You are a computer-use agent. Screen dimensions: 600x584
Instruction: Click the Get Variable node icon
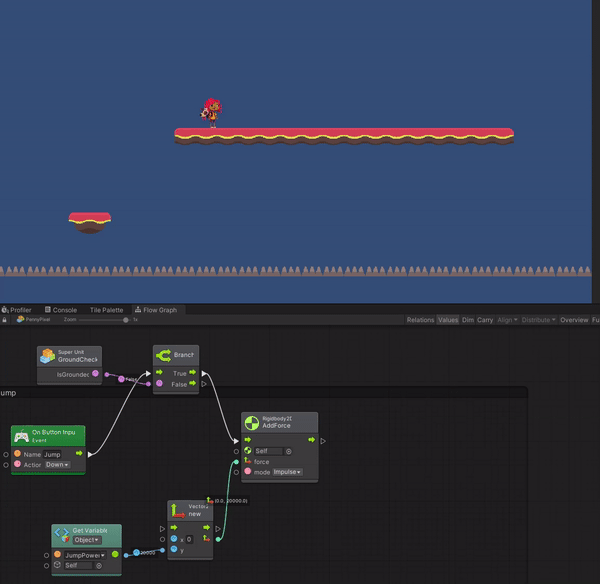coord(62,535)
